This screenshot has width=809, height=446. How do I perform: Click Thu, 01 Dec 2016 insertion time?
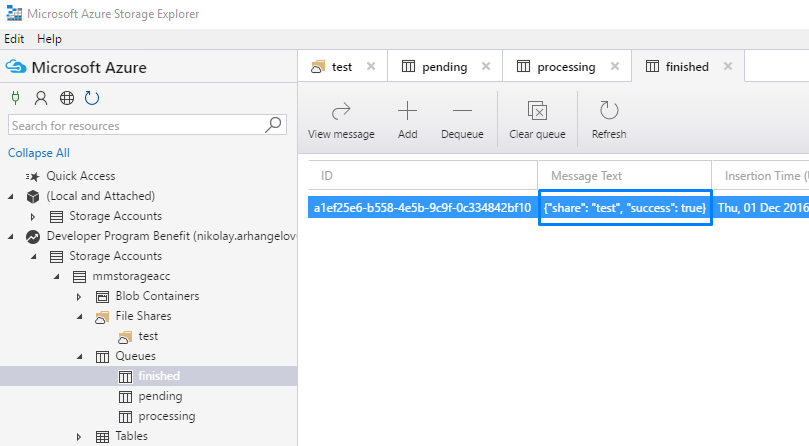(x=763, y=208)
